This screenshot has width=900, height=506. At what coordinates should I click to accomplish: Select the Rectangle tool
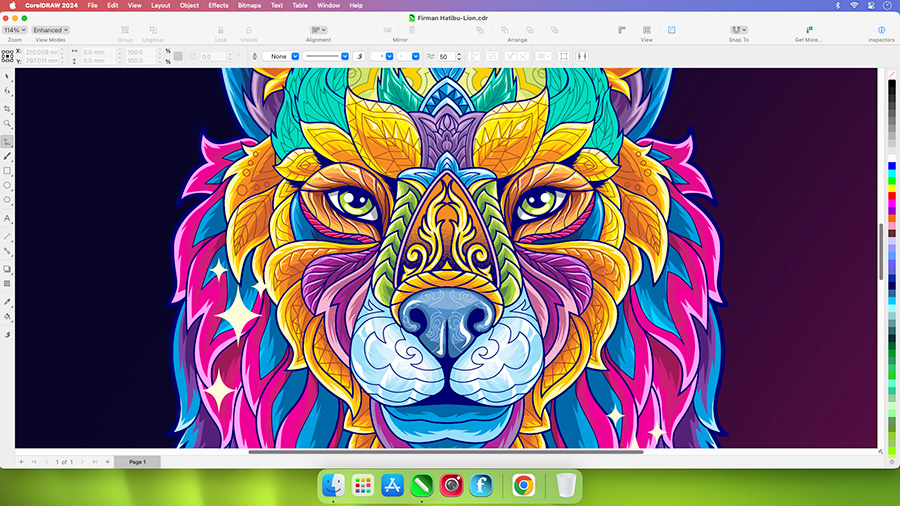pyautogui.click(x=7, y=171)
